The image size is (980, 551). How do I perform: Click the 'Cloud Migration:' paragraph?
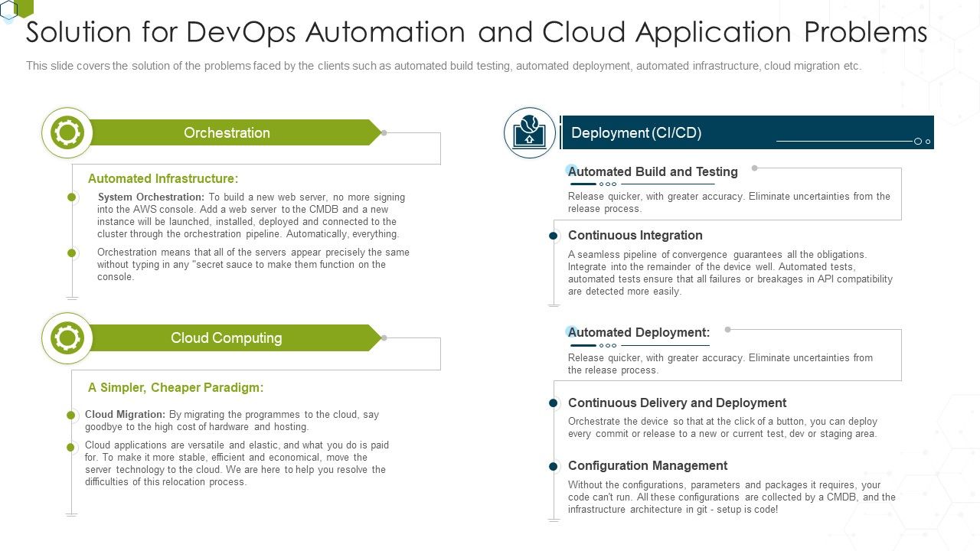pyautogui.click(x=232, y=421)
